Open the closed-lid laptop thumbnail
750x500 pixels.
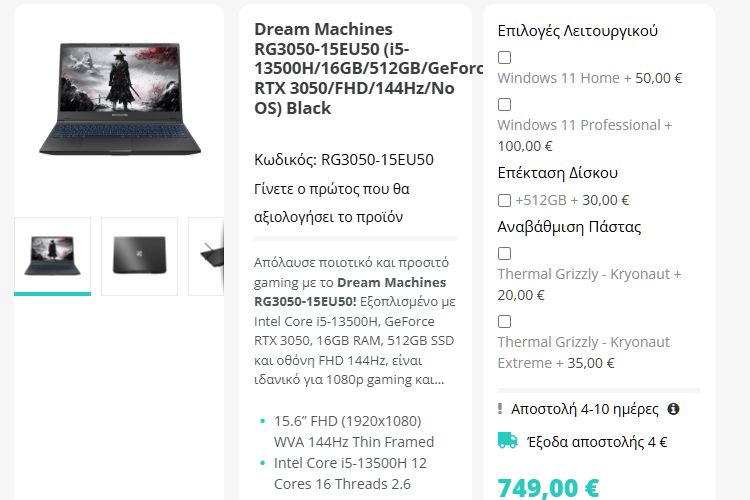click(139, 256)
